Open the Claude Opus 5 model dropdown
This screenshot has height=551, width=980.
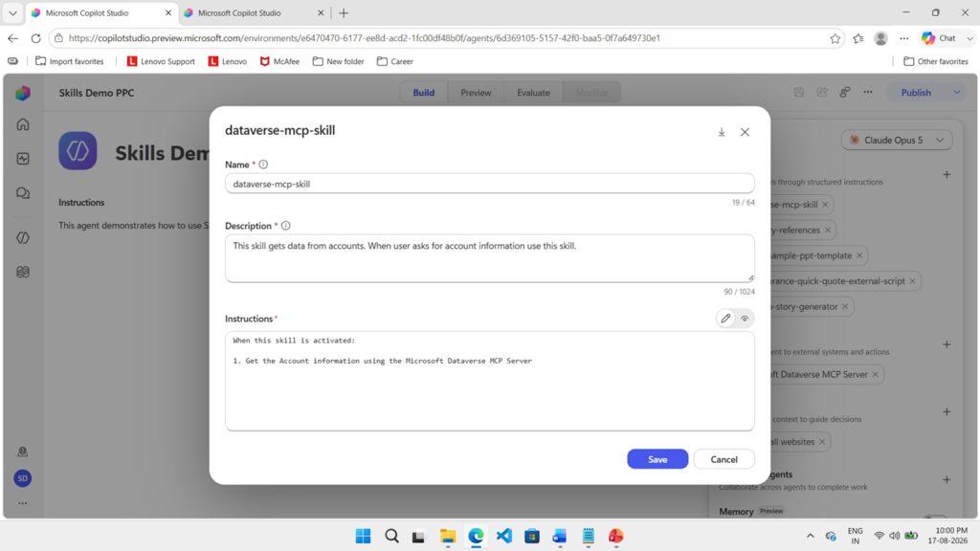point(896,140)
